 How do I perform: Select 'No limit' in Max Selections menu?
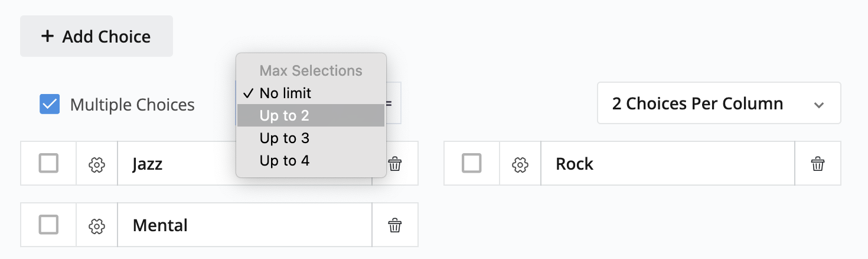pos(285,93)
